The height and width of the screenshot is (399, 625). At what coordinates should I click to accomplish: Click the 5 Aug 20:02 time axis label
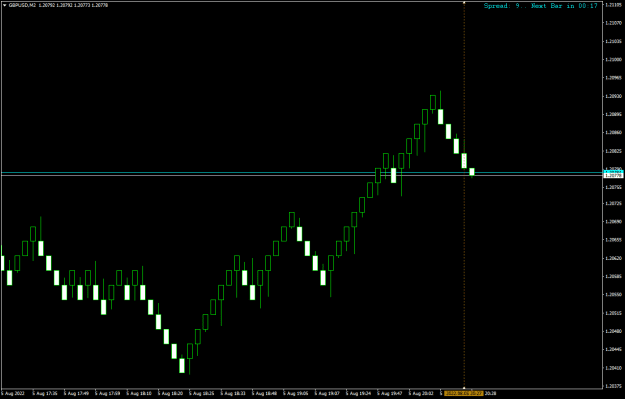422,393
